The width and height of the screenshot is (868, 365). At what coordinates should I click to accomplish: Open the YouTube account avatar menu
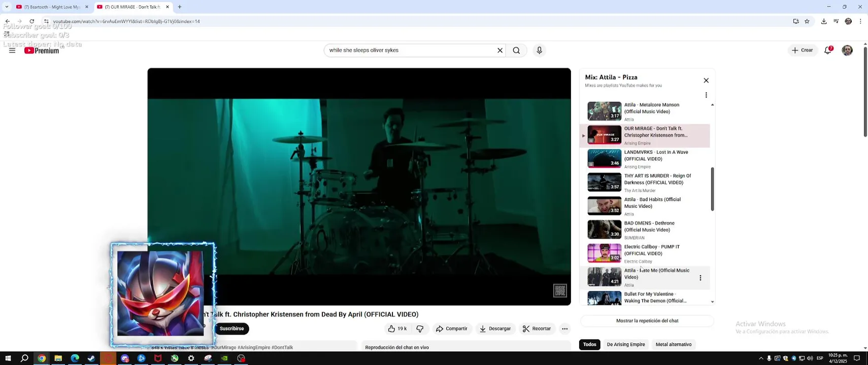coord(847,50)
